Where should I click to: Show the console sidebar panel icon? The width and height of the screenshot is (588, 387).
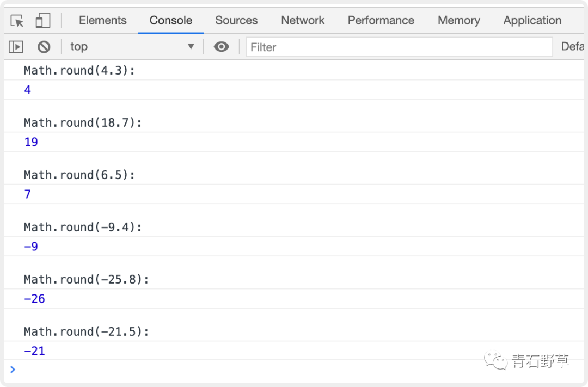[16, 47]
